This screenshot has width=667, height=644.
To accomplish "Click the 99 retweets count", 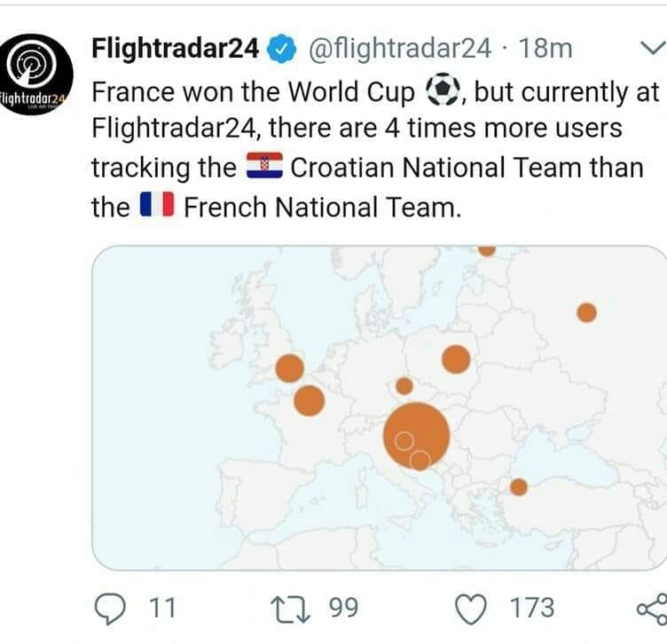I will tap(343, 609).
